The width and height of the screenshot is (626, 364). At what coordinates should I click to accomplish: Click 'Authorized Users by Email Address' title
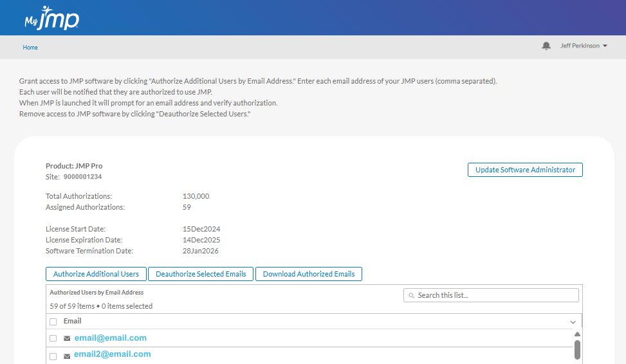point(97,293)
